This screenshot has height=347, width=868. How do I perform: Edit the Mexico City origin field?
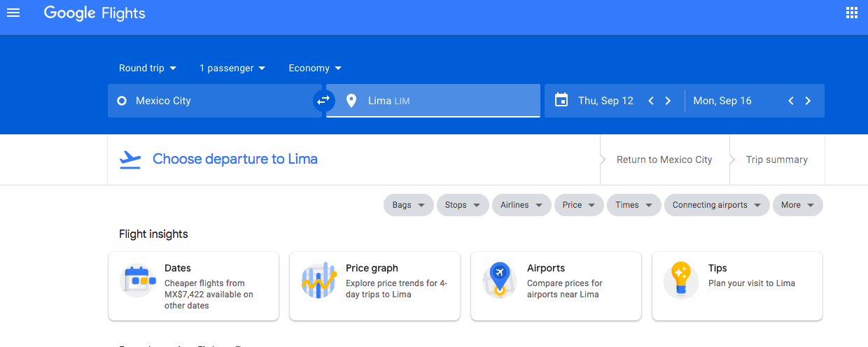pos(214,101)
